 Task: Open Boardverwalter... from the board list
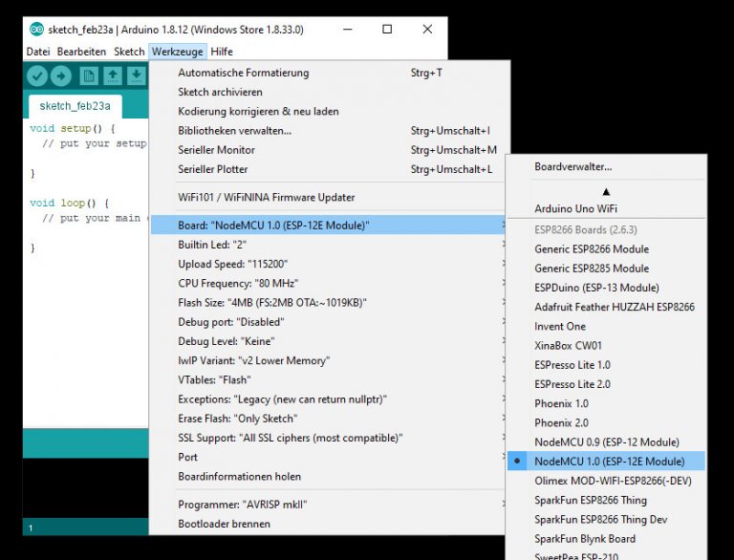573,167
